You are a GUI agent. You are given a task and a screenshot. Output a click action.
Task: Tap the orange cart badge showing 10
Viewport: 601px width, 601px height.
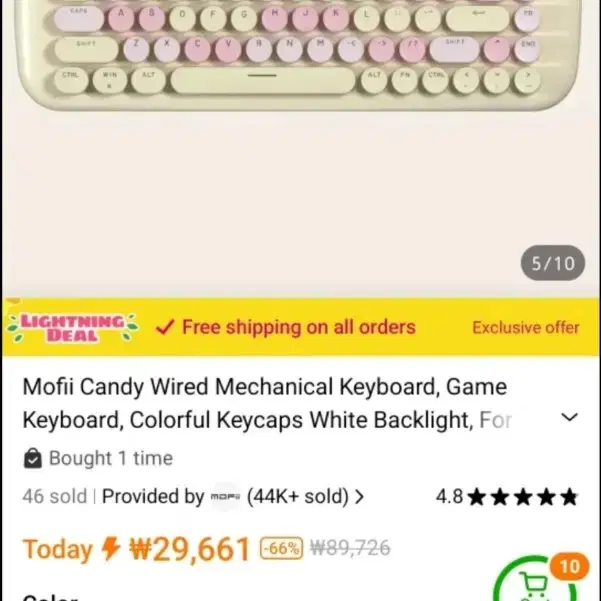[x=569, y=567]
